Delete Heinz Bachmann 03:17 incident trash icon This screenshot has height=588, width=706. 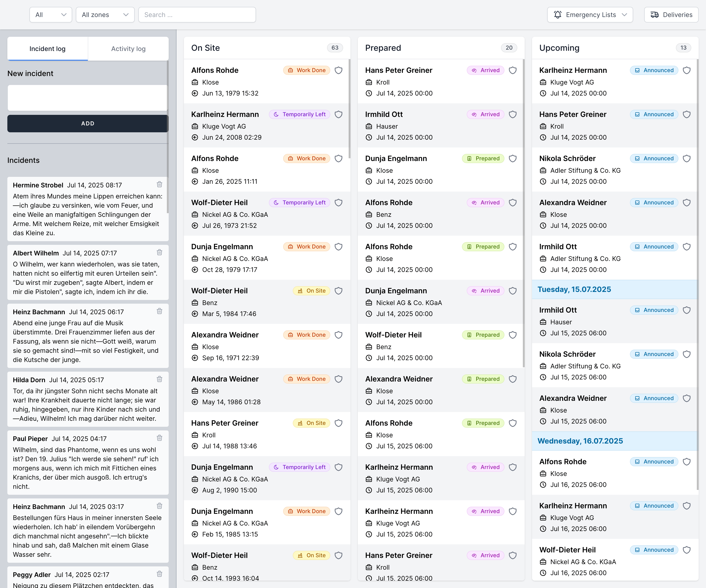159,506
